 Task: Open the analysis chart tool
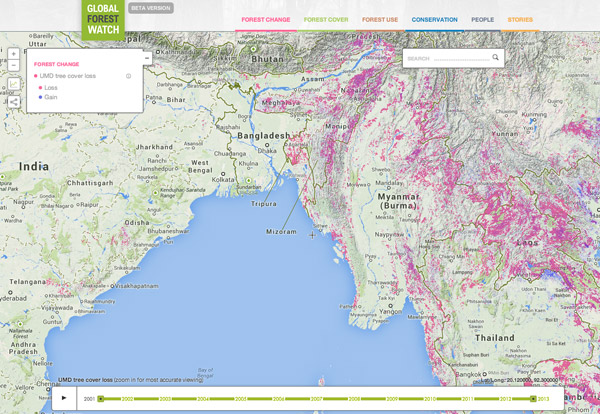click(x=13, y=85)
